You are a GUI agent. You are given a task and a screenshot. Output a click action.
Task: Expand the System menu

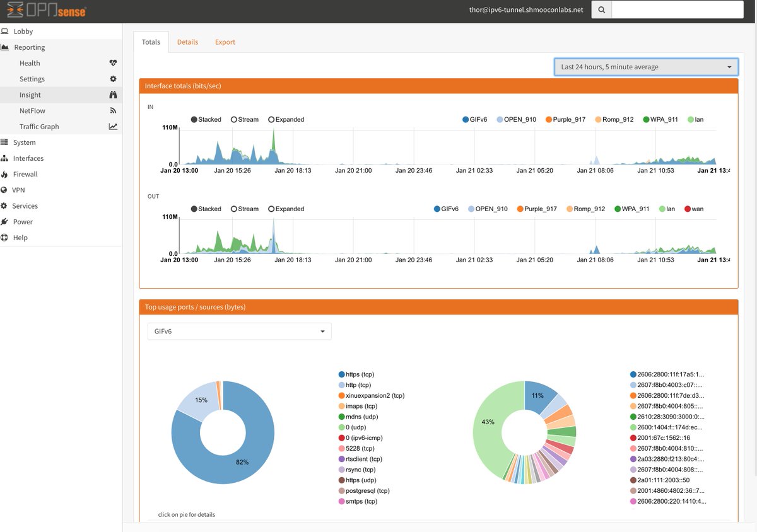click(x=61, y=142)
